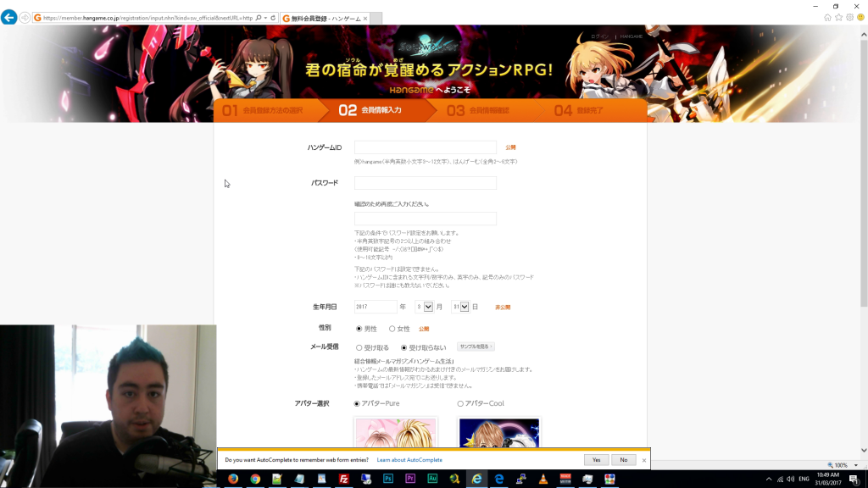Click step 04 登録完了

578,111
